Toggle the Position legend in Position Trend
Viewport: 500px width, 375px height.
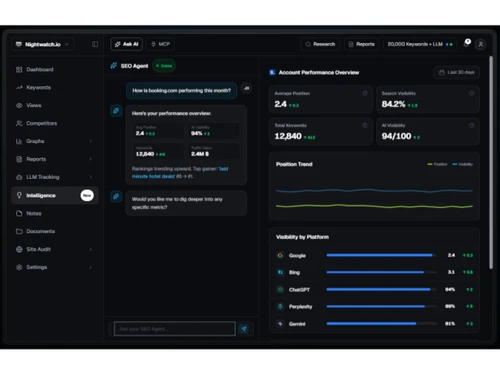(x=437, y=164)
